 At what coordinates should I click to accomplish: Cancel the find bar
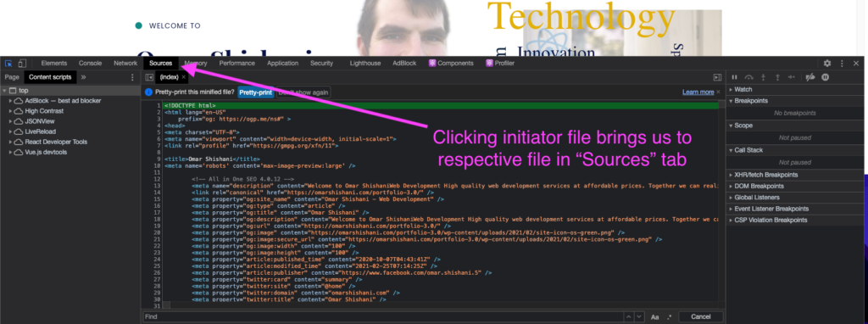(700, 317)
